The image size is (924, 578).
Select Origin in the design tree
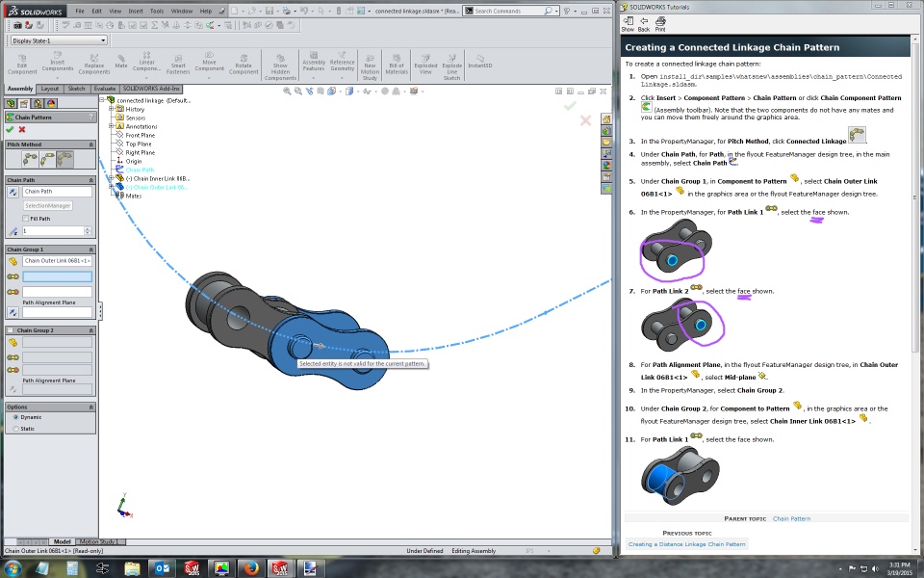(134, 161)
